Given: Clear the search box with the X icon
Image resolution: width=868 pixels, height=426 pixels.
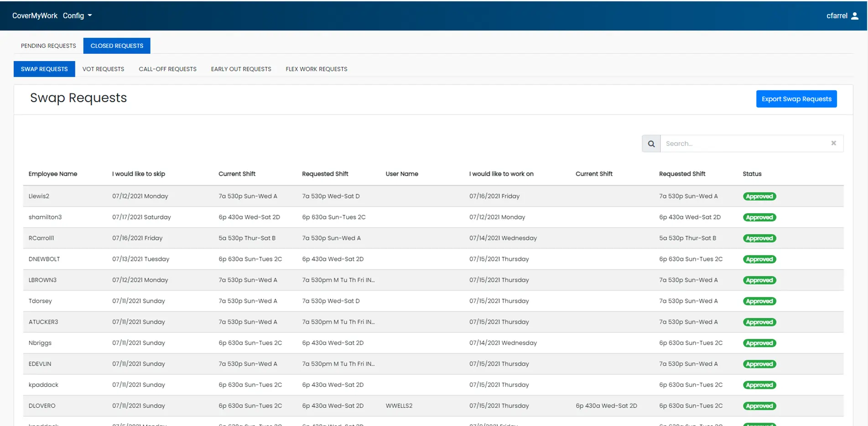Looking at the screenshot, I should [x=833, y=143].
